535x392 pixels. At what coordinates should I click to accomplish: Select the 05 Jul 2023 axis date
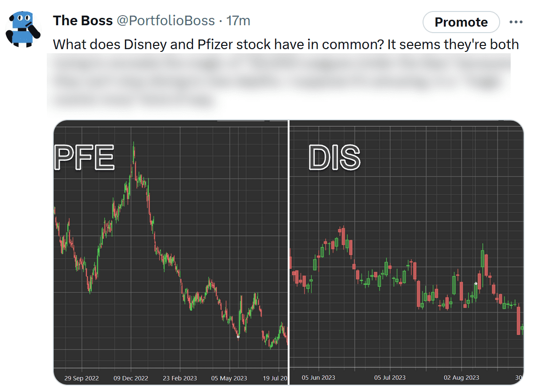point(390,378)
